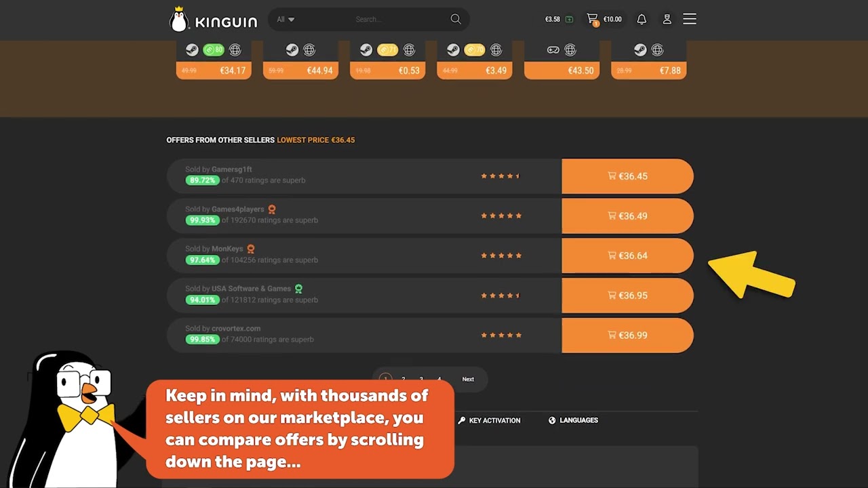Click Steam icon on the €3.49 card

pos(453,49)
